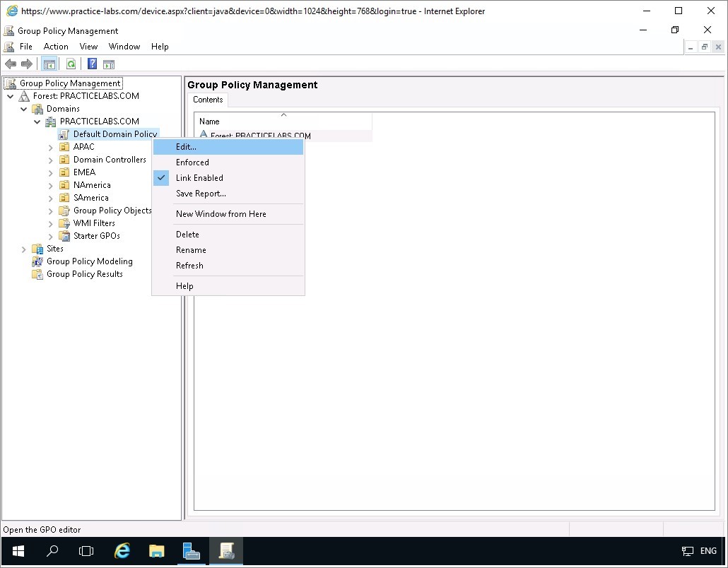Open Internet Explorer from the taskbar
This screenshot has width=728, height=568.
click(122, 551)
